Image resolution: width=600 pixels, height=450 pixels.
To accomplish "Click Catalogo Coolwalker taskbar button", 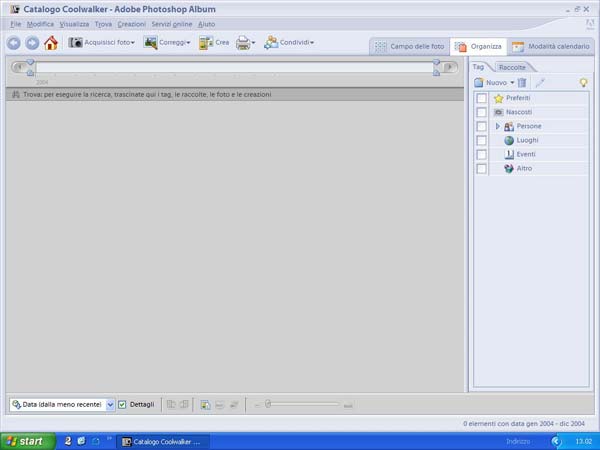I will click(x=163, y=442).
